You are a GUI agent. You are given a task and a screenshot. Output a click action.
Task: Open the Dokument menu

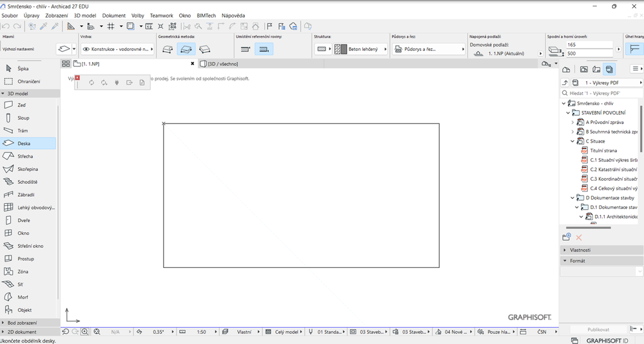pos(114,15)
